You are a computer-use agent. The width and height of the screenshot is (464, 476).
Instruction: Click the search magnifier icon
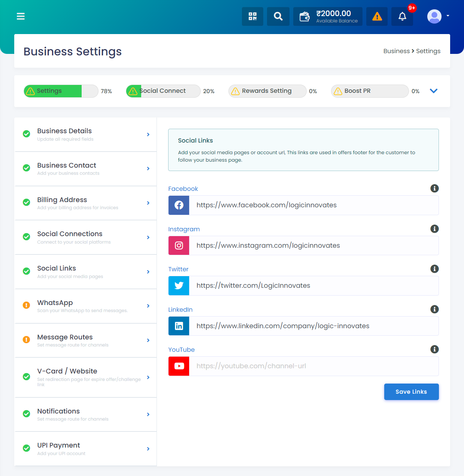(x=278, y=16)
